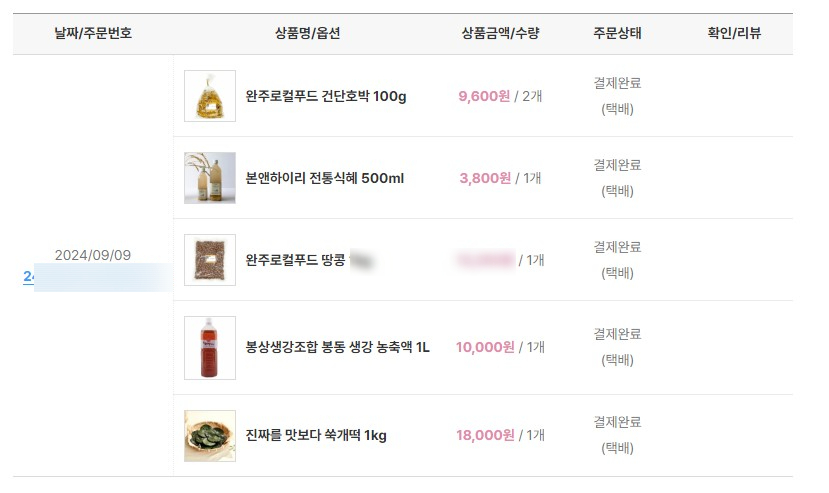Open the 봉동 생강 농축액 bottle image
Screen dimensions: 829x493
[210, 347]
